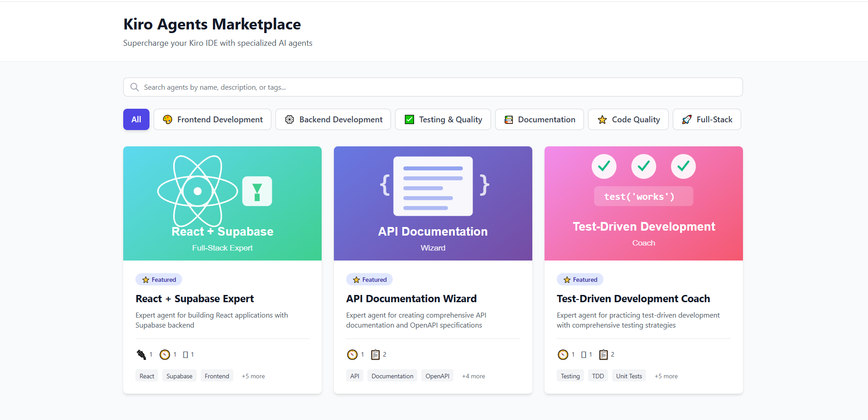
Task: Select the All category filter
Action: [x=136, y=120]
